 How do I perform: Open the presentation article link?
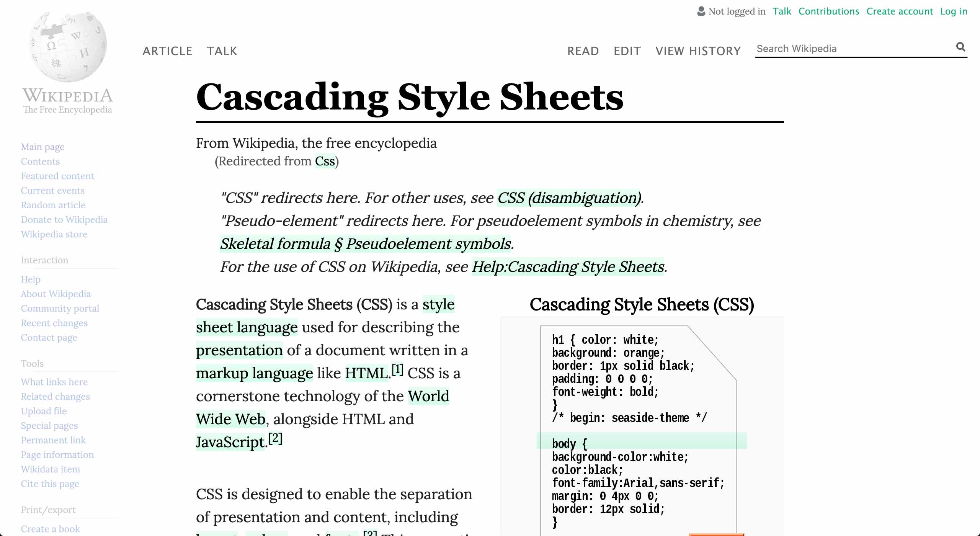pos(239,350)
